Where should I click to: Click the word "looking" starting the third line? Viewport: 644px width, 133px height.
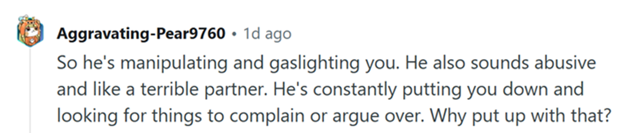[87, 116]
